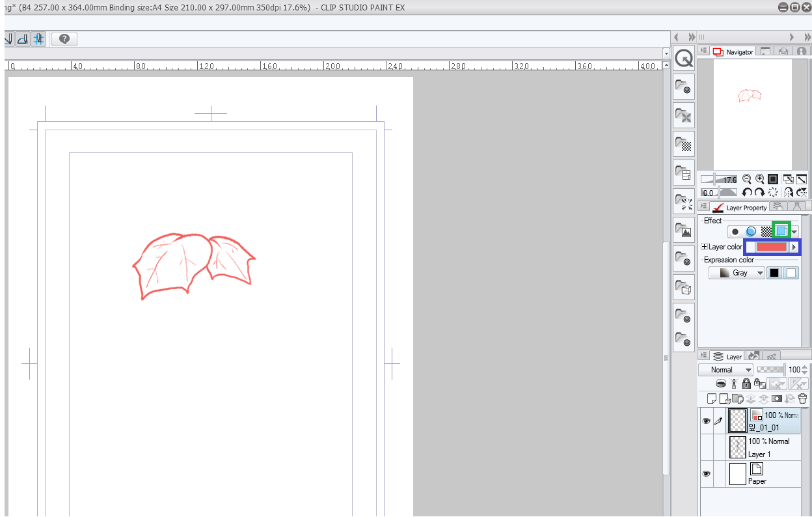Viewport: 812px width, 517px height.
Task: Open the Normal blending mode dropdown
Action: 726,370
